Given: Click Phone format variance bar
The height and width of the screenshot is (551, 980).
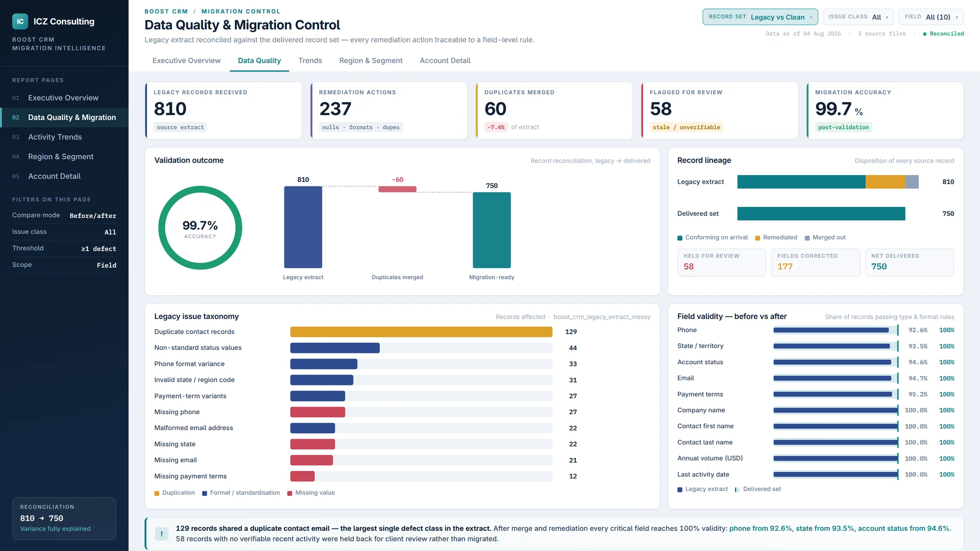Looking at the screenshot, I should [324, 364].
